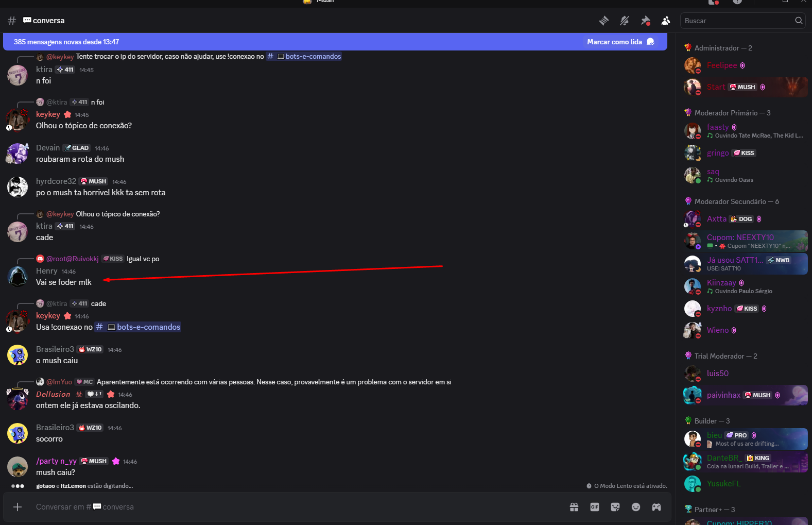Viewport: 812px width, 525px height.
Task: Click Marcar como lida button
Action: [x=620, y=42]
